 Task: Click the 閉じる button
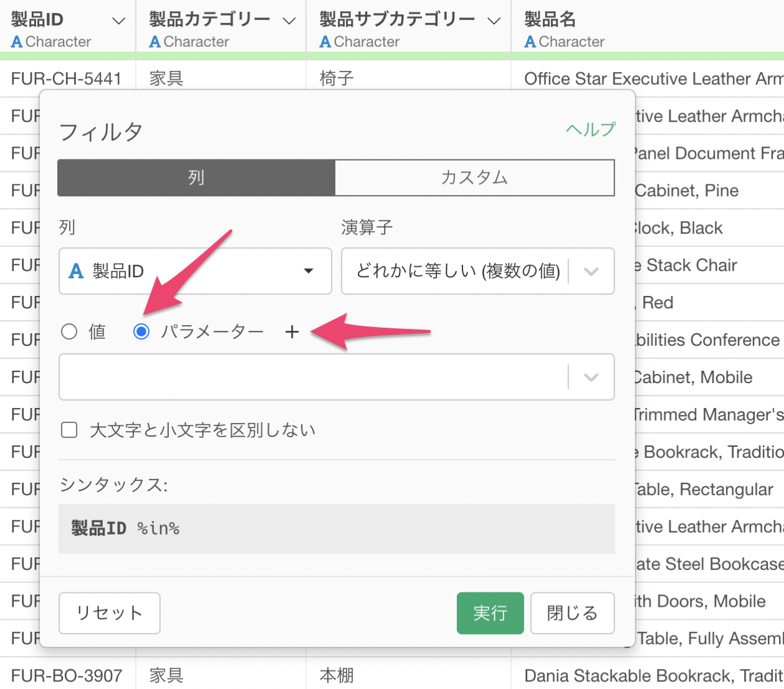pyautogui.click(x=572, y=613)
